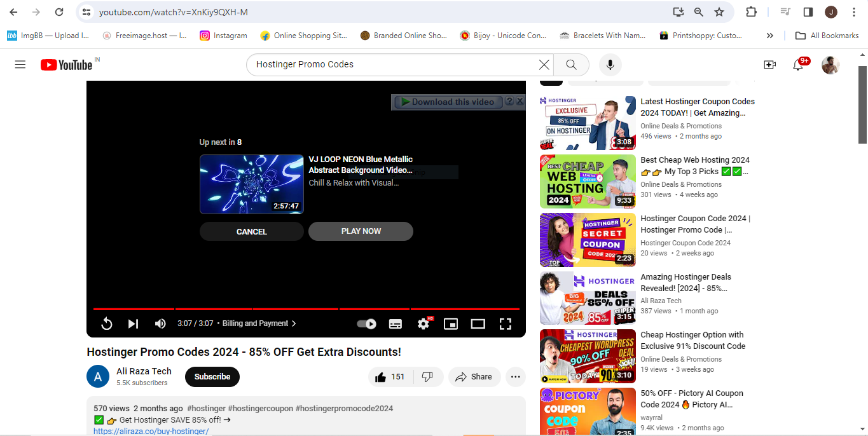868x436 pixels.
Task: Click the #hostingercoupon hashtag
Action: (261, 409)
